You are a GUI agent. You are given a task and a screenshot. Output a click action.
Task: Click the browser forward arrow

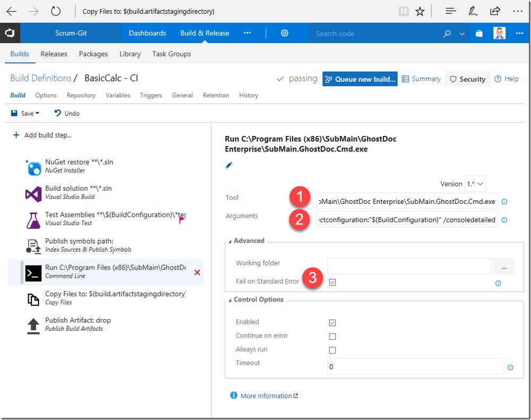coord(33,12)
